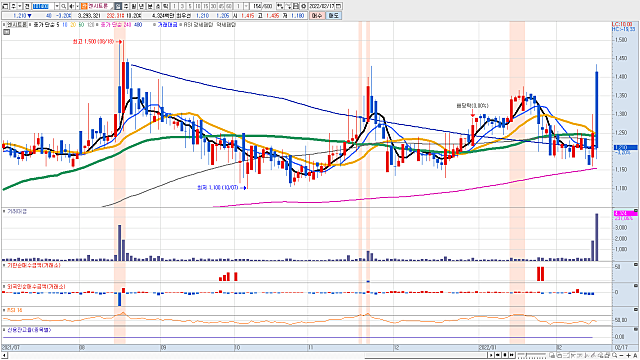Screen dimensions: 640x360
Task: Open the interval value dropdown arrow
Action: pyautogui.click(x=247, y=6)
